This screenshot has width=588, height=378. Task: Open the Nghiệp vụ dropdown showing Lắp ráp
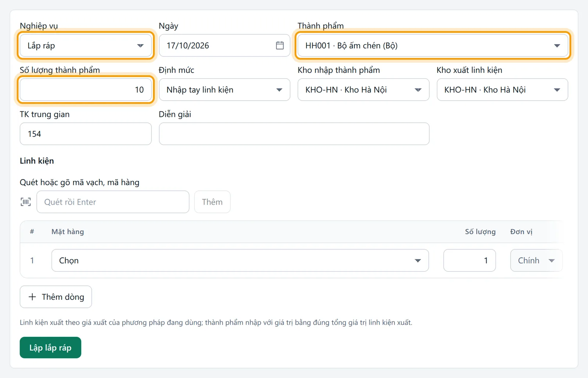(86, 46)
